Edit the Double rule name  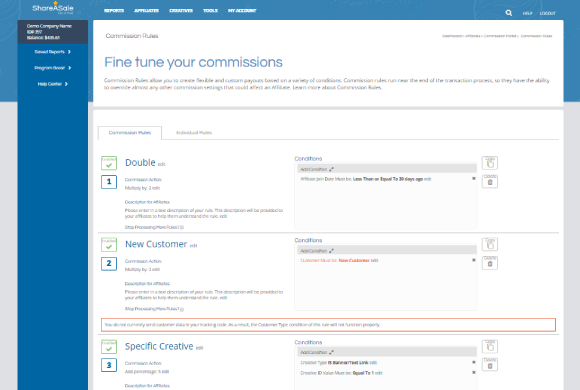[162, 164]
